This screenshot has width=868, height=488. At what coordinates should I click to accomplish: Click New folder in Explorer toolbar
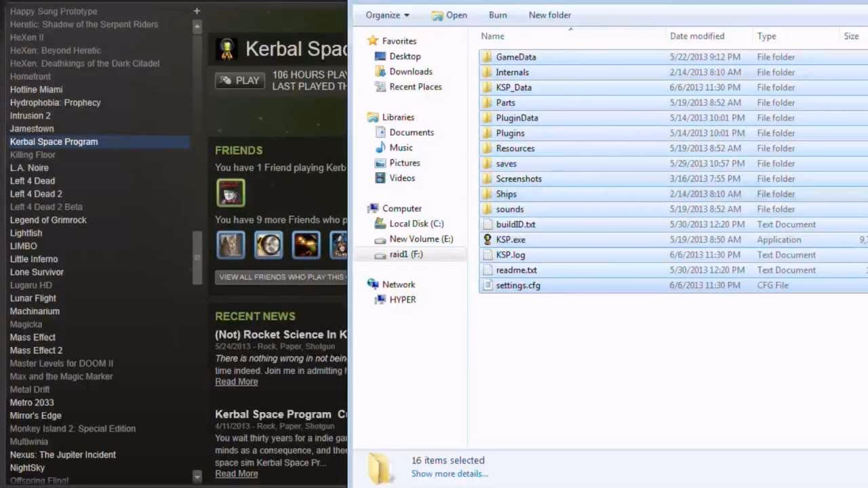pos(550,15)
